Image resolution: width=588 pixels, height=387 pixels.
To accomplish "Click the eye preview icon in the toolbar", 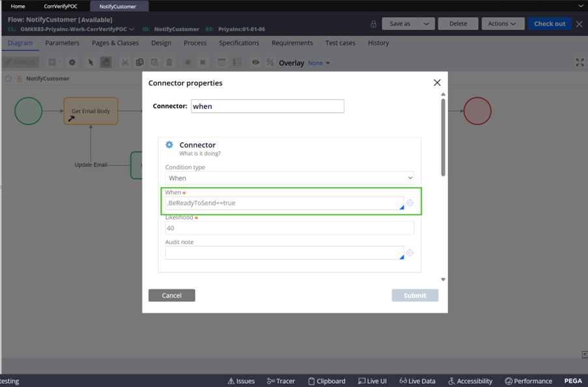I will tap(255, 63).
